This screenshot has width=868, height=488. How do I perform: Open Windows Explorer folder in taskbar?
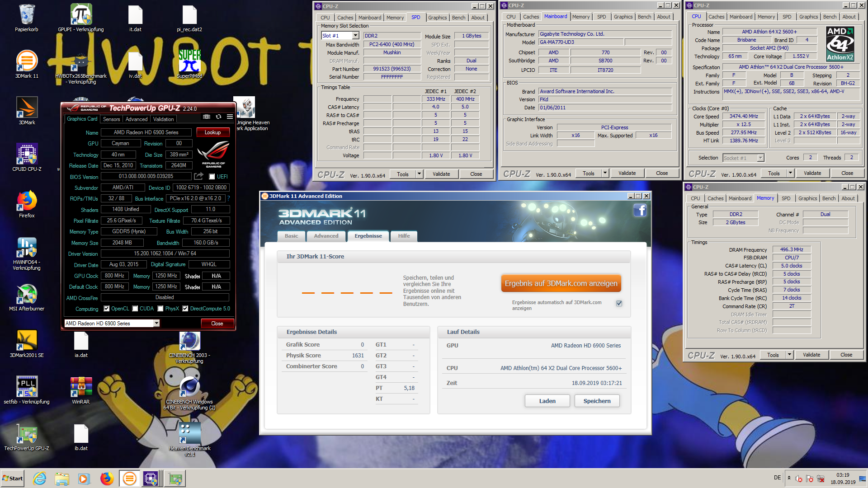62,479
